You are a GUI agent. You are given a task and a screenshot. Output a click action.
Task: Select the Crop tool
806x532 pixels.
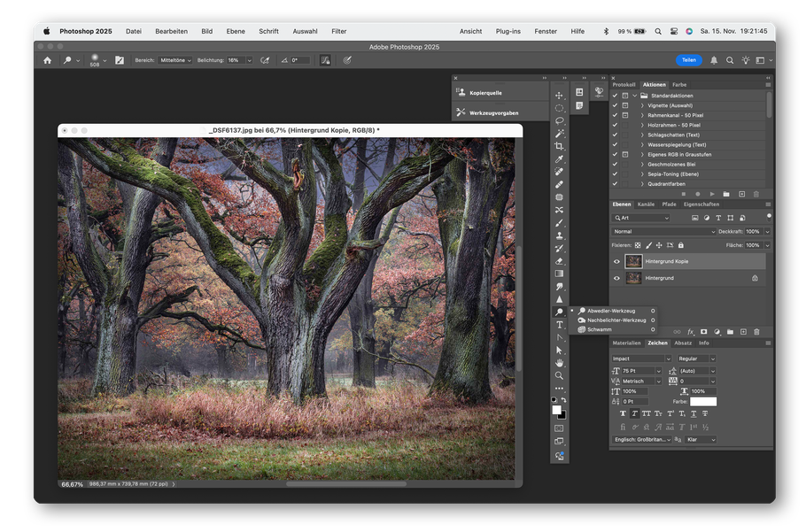point(559,146)
